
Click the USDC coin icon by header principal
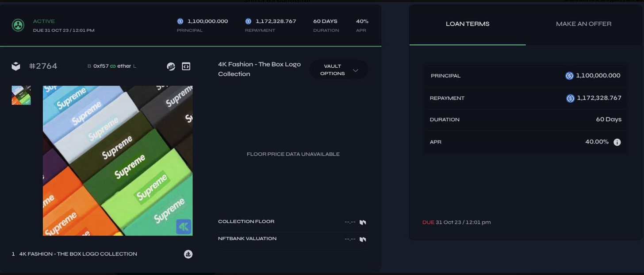[x=180, y=21]
